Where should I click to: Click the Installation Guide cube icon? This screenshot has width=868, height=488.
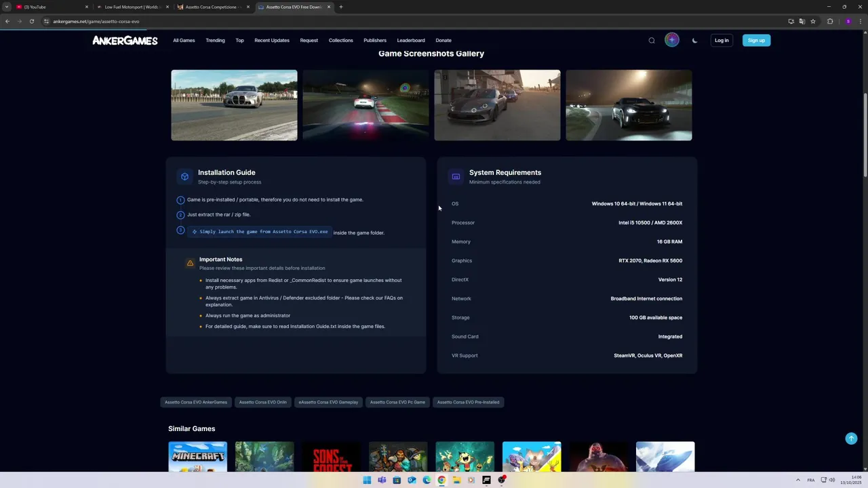coord(184,176)
